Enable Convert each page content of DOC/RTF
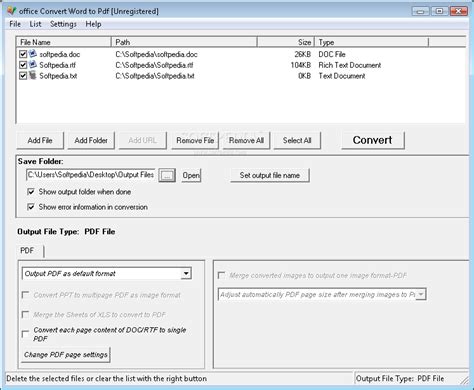 [25, 334]
